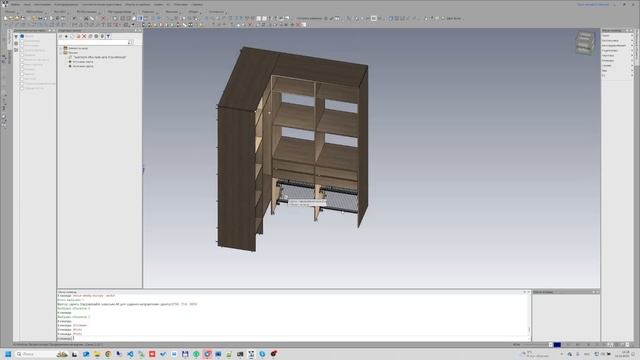Image resolution: width=640 pixels, height=360 pixels.
Task: Open File Explorer folder icon on taskbar
Action: [x=97, y=354]
